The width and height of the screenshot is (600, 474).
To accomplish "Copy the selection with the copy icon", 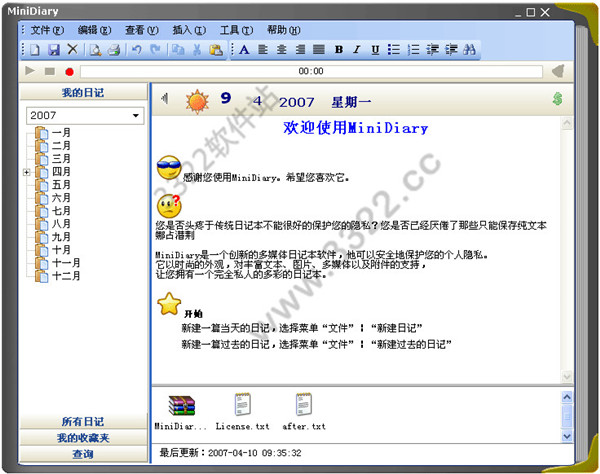I will tap(178, 50).
